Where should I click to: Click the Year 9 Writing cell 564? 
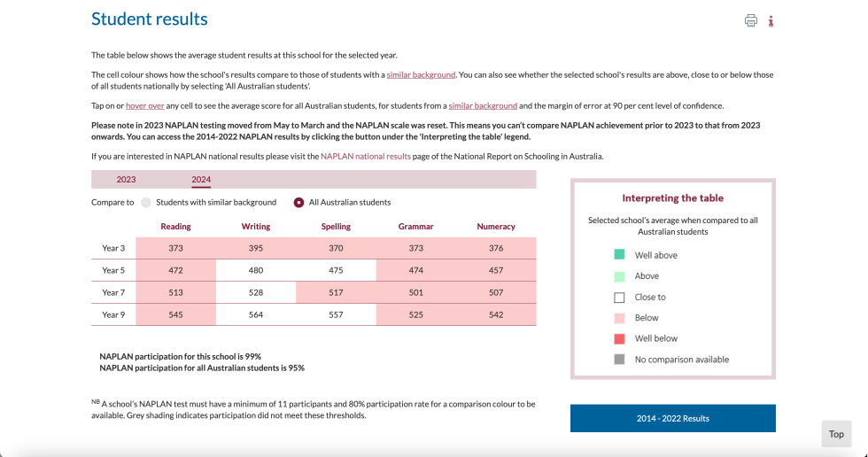(256, 314)
